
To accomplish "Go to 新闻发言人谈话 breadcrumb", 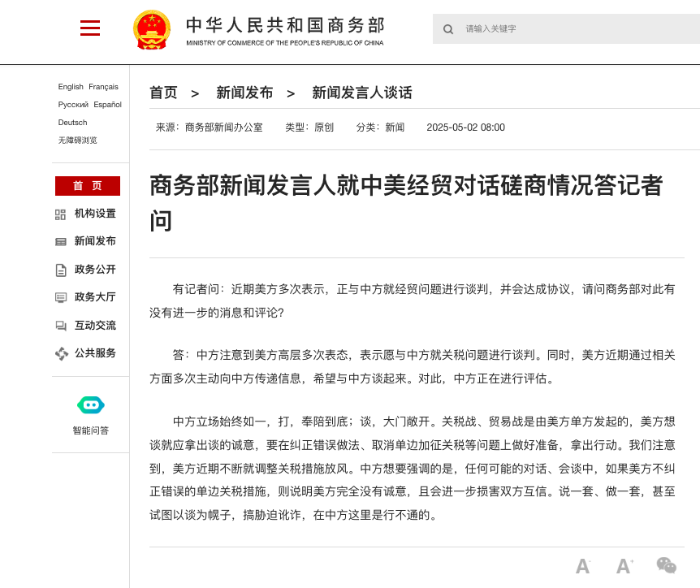I will pyautogui.click(x=362, y=93).
